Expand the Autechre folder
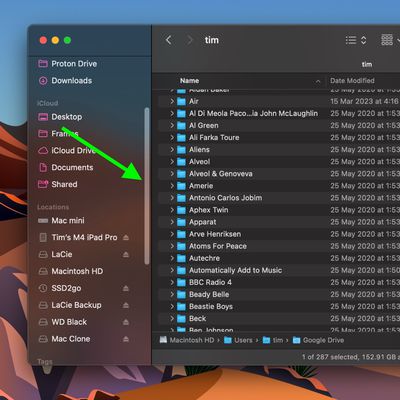Viewport: 400px width, 400px height. click(x=172, y=258)
